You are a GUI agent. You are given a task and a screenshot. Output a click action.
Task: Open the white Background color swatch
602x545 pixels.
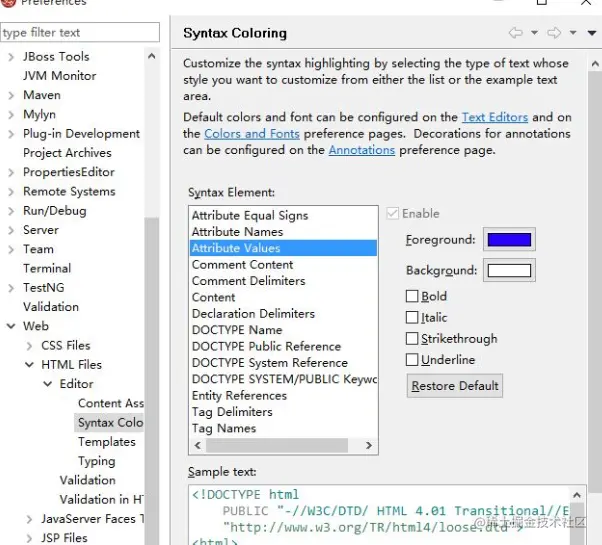click(509, 271)
